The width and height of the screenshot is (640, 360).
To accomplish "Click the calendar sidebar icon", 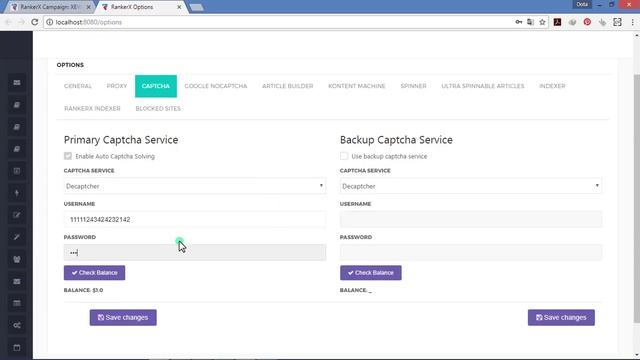I will 17,347.
